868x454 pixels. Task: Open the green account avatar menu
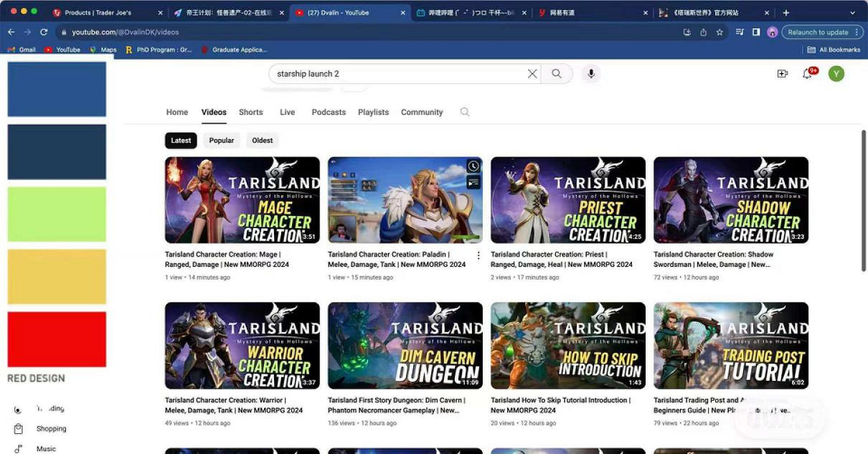tap(836, 74)
